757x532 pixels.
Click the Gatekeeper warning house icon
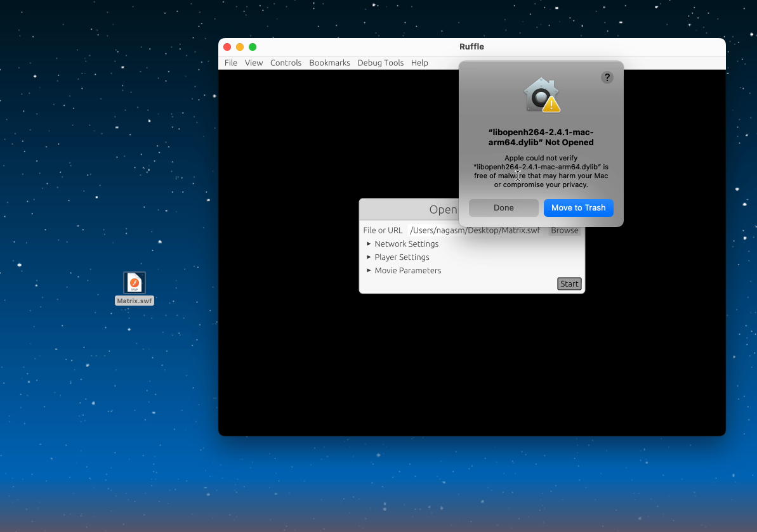541,96
